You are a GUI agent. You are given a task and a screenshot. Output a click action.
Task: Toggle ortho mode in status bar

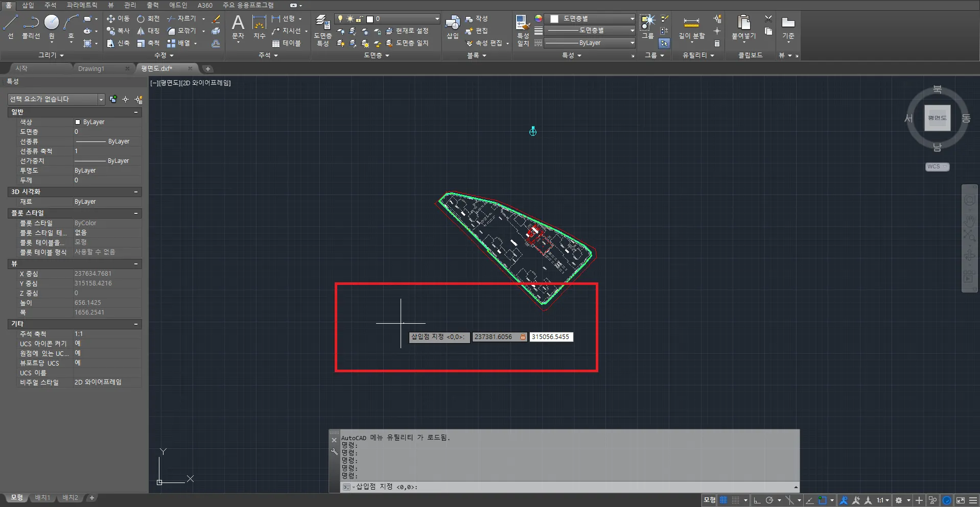point(757,500)
